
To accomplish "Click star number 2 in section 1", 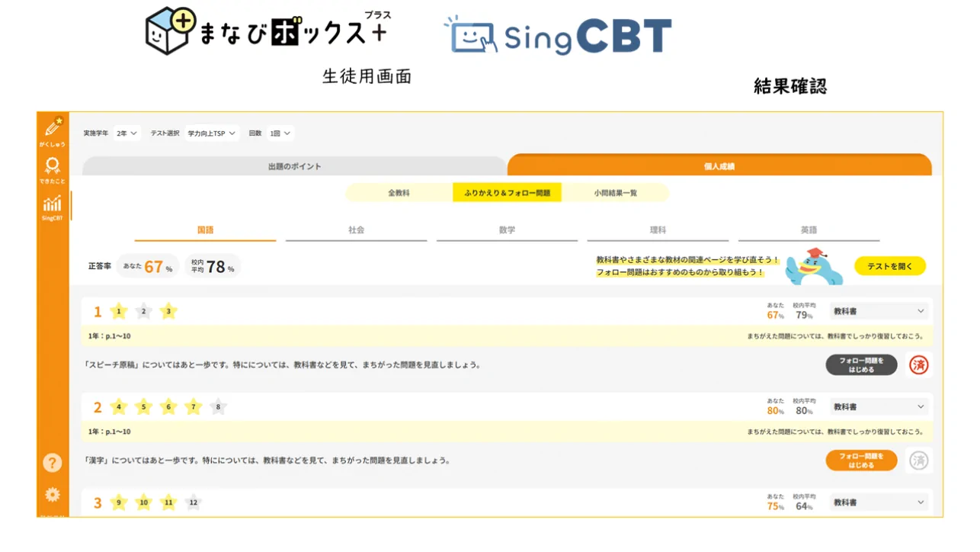I will (x=143, y=311).
